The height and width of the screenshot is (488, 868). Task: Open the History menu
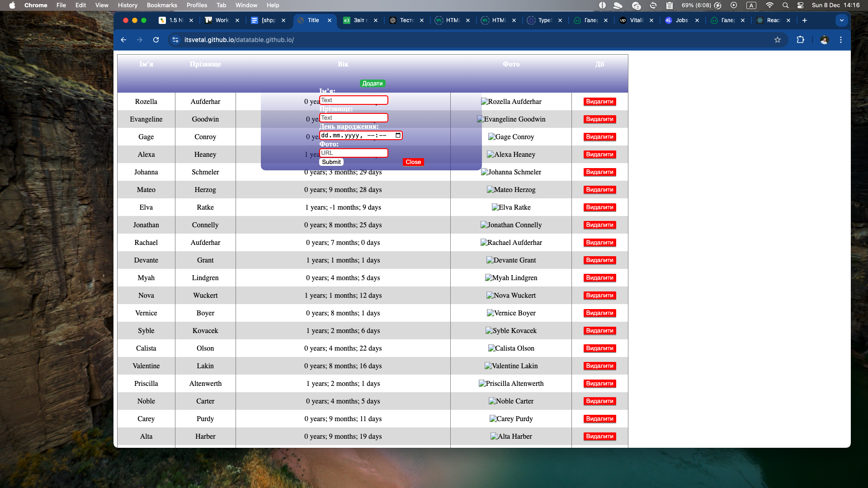tap(127, 5)
